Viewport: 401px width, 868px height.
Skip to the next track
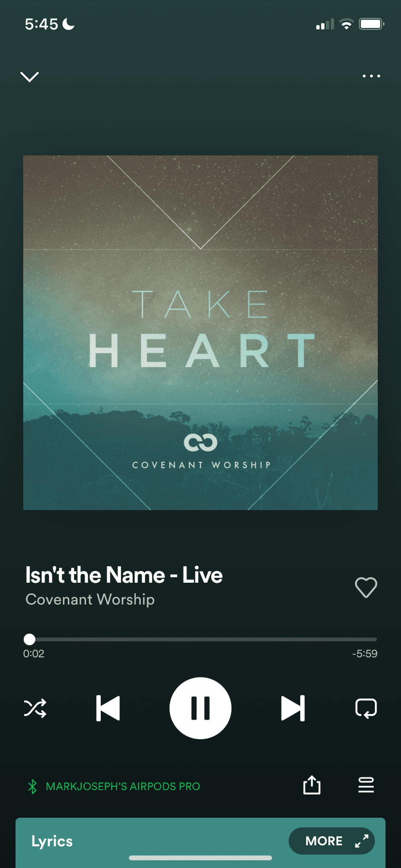click(293, 708)
